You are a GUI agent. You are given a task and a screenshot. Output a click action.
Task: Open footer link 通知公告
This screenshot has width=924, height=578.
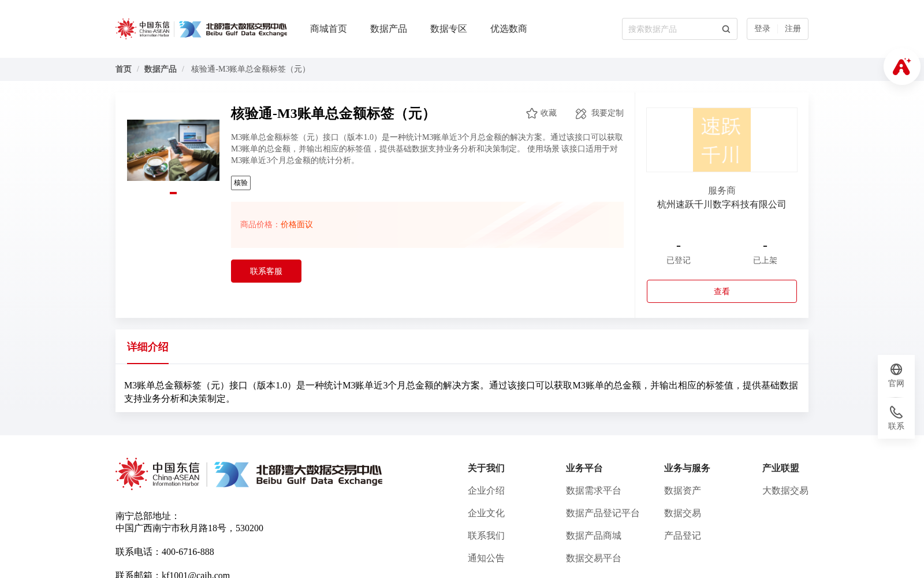point(486,558)
